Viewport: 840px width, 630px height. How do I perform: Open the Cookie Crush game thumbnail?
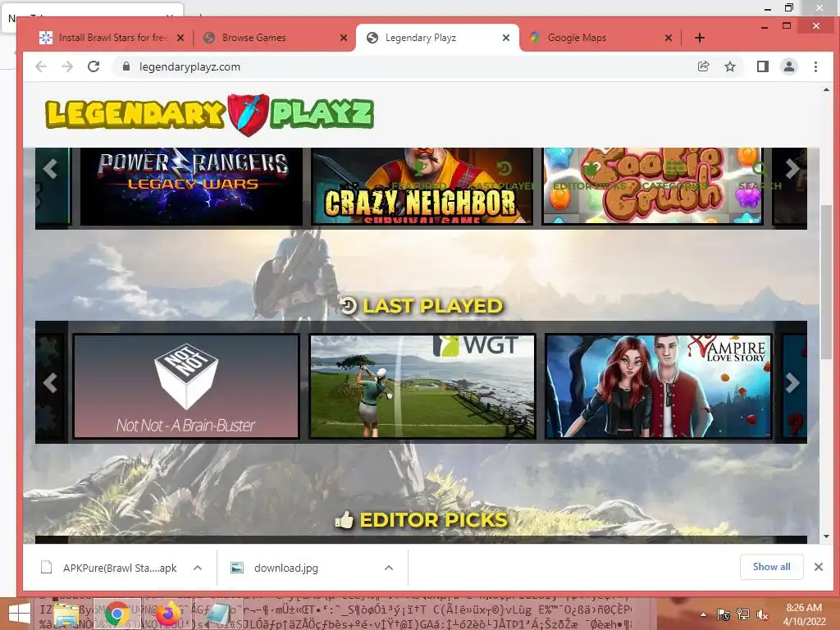click(x=652, y=186)
